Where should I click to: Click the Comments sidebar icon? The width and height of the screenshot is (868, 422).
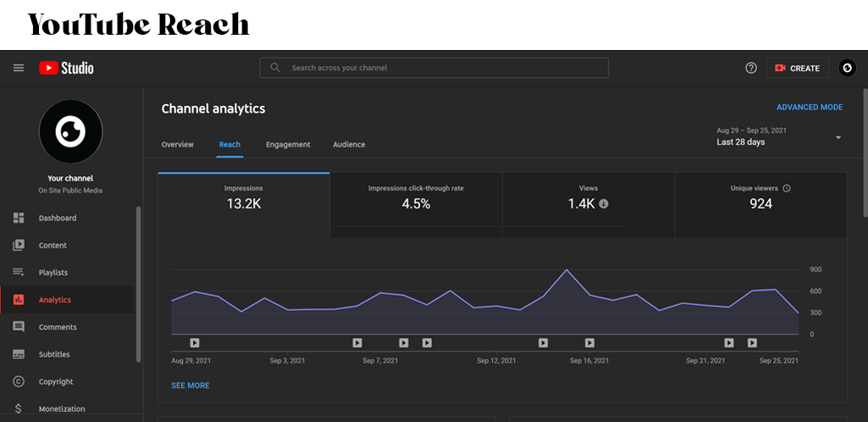[19, 327]
